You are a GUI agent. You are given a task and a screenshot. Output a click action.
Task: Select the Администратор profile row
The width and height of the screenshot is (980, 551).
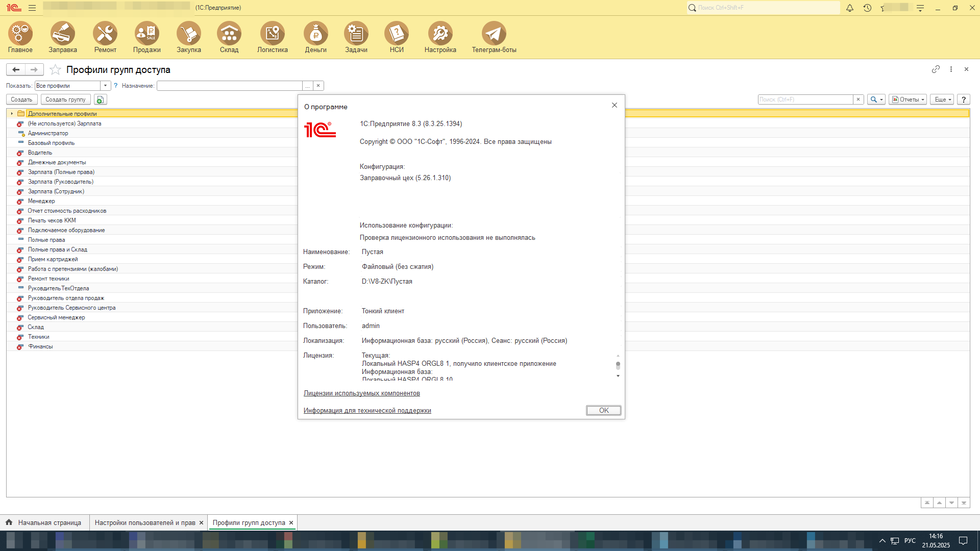pyautogui.click(x=48, y=133)
